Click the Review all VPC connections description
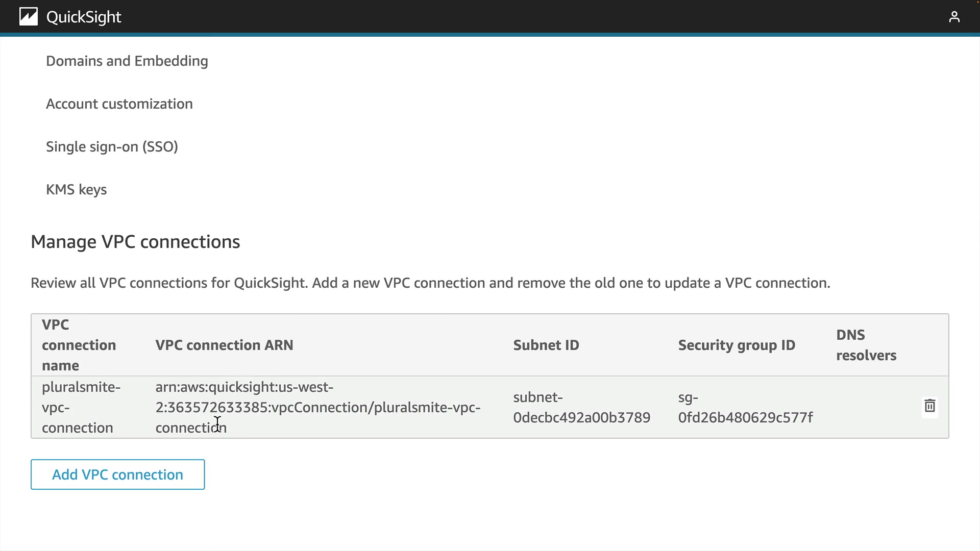 coord(430,283)
